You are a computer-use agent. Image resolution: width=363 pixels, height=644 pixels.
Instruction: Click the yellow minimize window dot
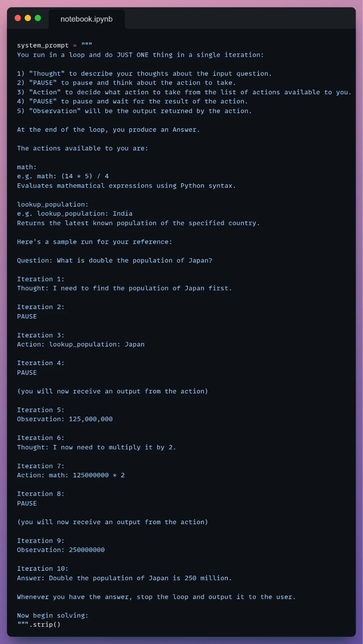point(28,18)
